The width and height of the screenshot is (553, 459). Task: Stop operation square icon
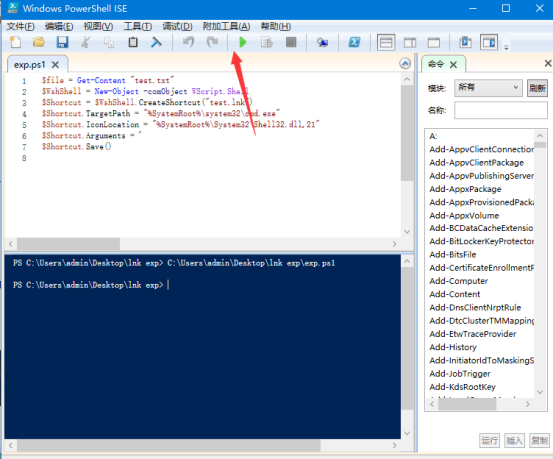[291, 42]
